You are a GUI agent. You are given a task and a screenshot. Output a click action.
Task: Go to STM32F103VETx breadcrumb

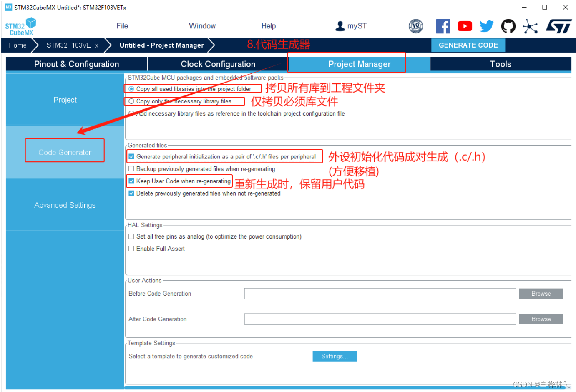click(73, 45)
